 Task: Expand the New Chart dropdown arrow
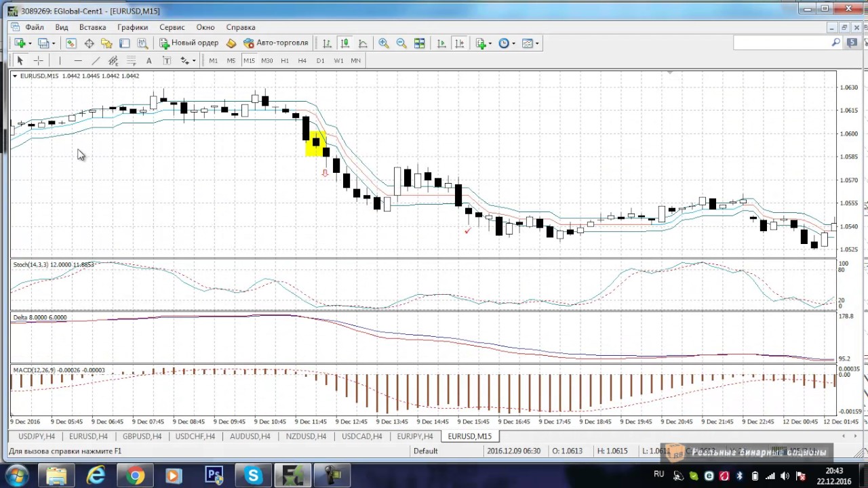pos(29,43)
